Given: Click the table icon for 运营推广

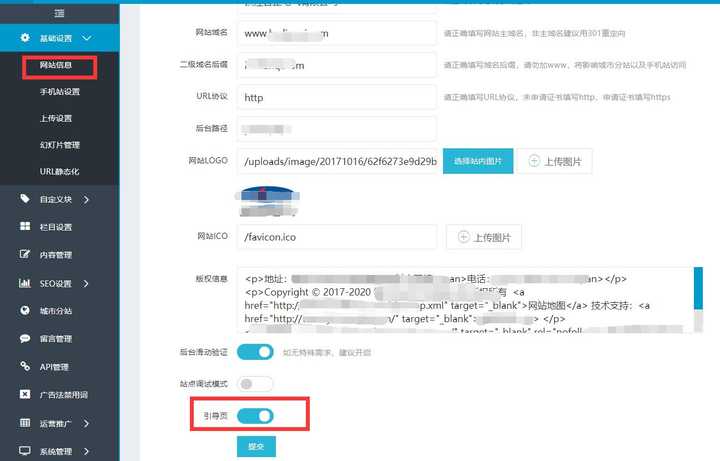Looking at the screenshot, I should pos(25,423).
